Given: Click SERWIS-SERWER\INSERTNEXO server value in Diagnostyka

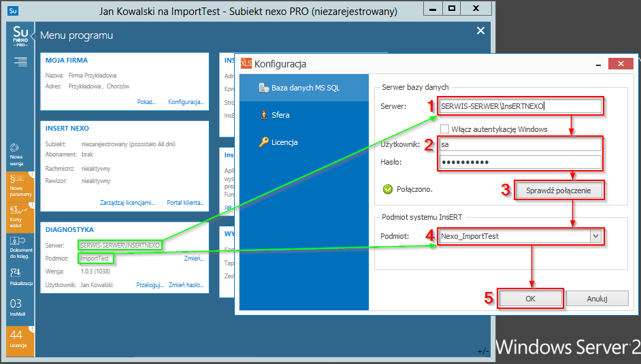Looking at the screenshot, I should tap(120, 245).
